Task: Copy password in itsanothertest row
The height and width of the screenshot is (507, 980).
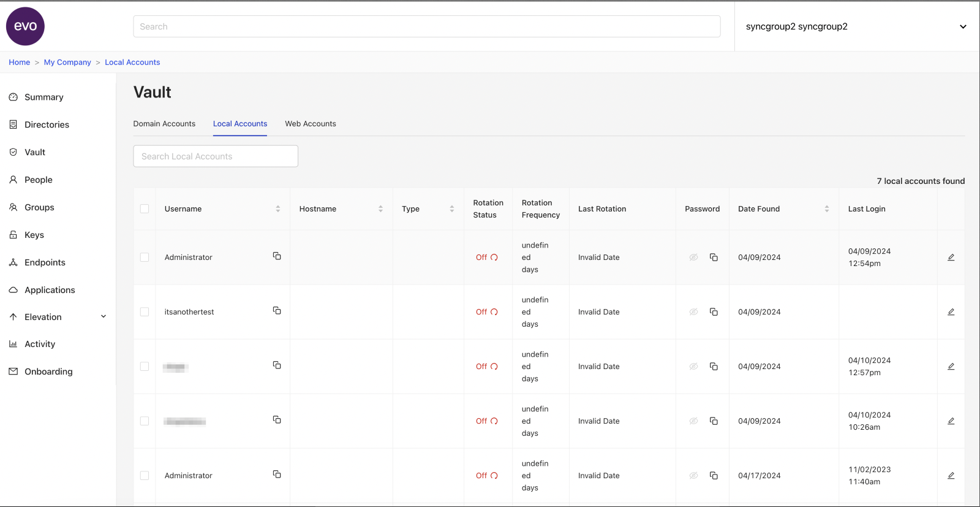Action: tap(714, 312)
